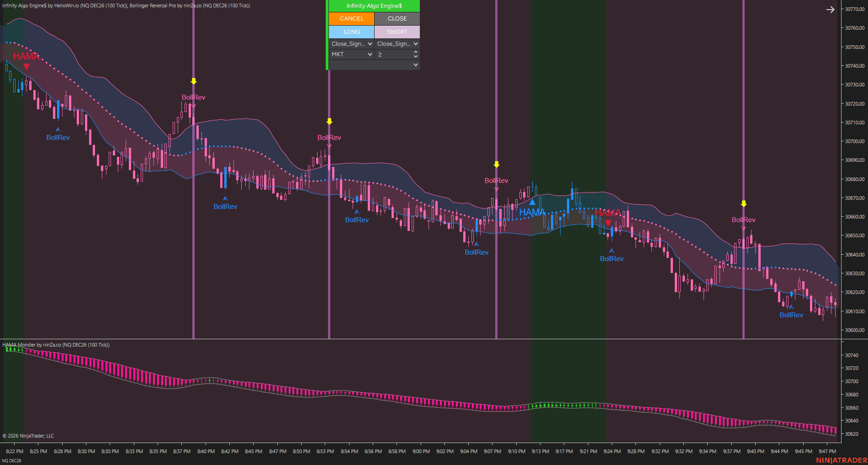Click the 30650.00 price label on the axis

(854, 235)
